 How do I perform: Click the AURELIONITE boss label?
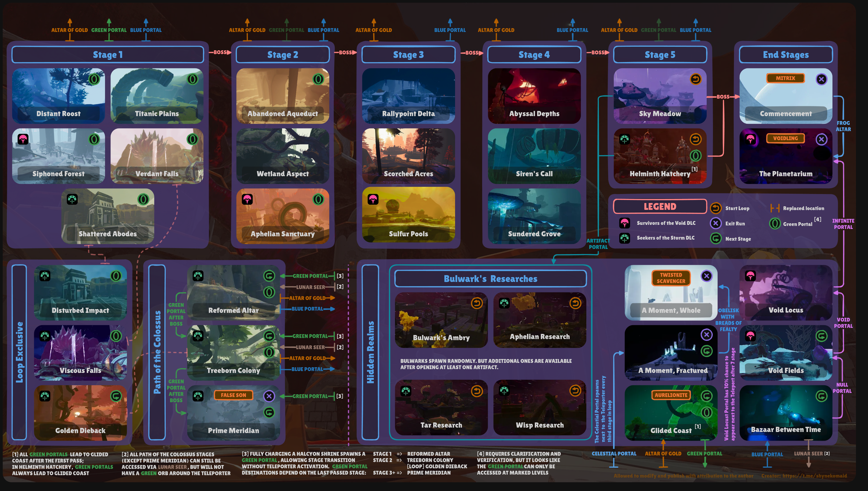671,395
